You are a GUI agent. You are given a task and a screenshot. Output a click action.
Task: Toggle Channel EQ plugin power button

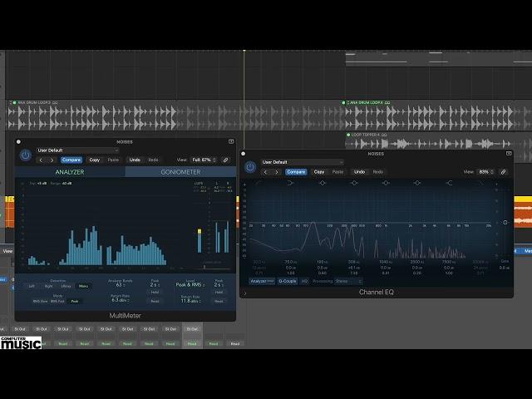tap(250, 167)
